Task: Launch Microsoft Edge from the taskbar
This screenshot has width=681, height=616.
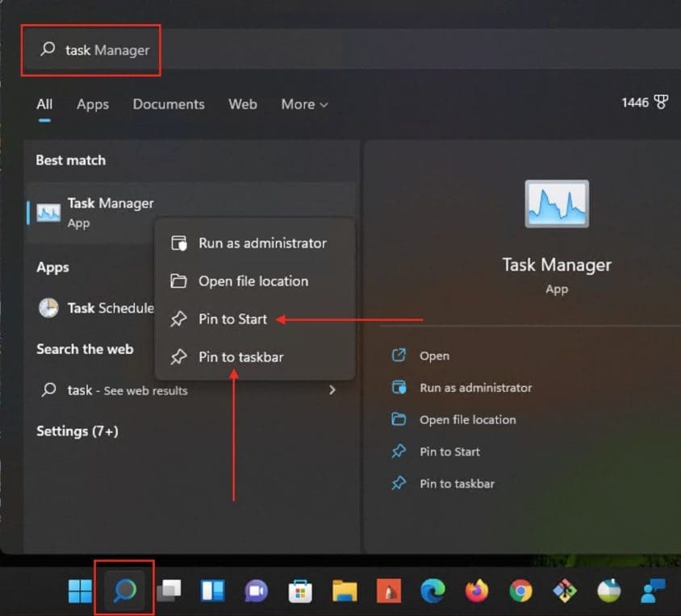Action: click(x=432, y=592)
